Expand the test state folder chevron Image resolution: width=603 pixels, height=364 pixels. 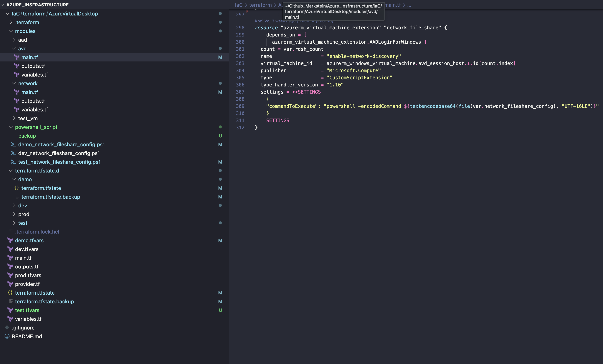point(14,223)
